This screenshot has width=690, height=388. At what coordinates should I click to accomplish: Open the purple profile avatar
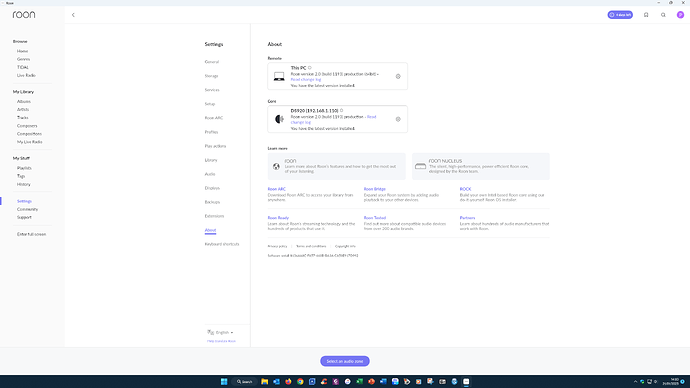pos(680,15)
